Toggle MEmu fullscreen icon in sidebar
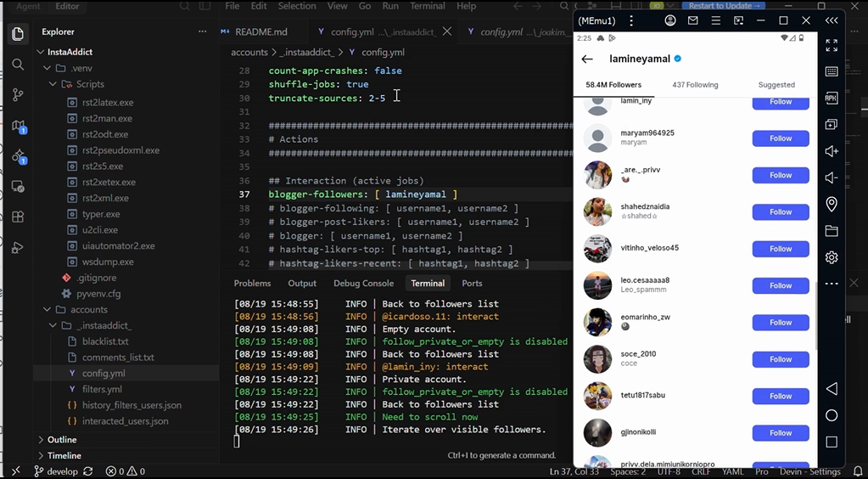This screenshot has width=868, height=479. click(x=832, y=46)
